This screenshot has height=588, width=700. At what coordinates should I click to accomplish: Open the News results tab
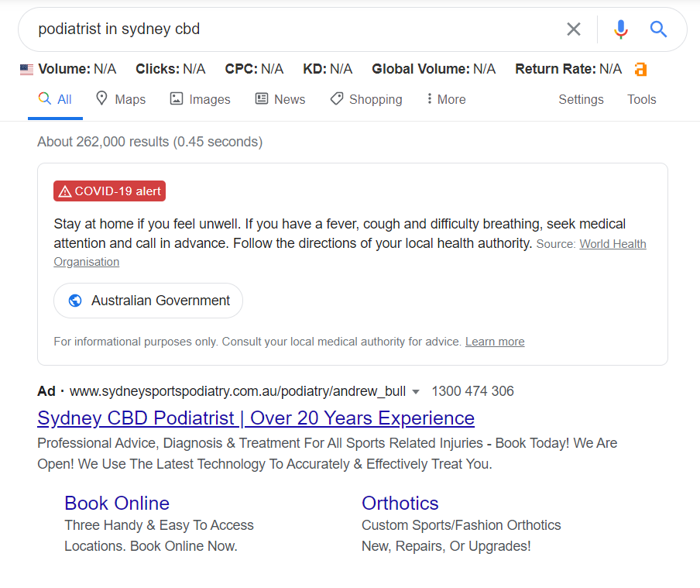click(280, 99)
